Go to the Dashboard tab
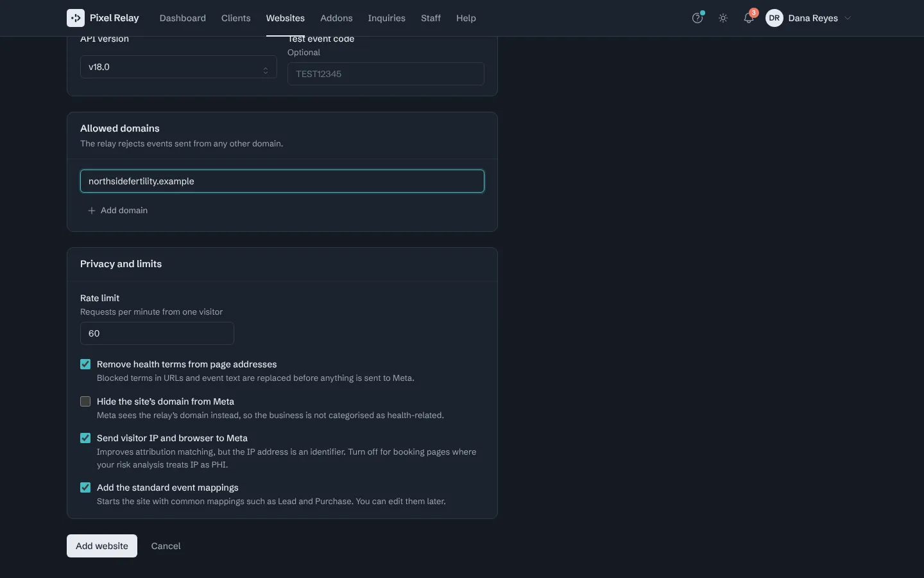 pos(183,18)
